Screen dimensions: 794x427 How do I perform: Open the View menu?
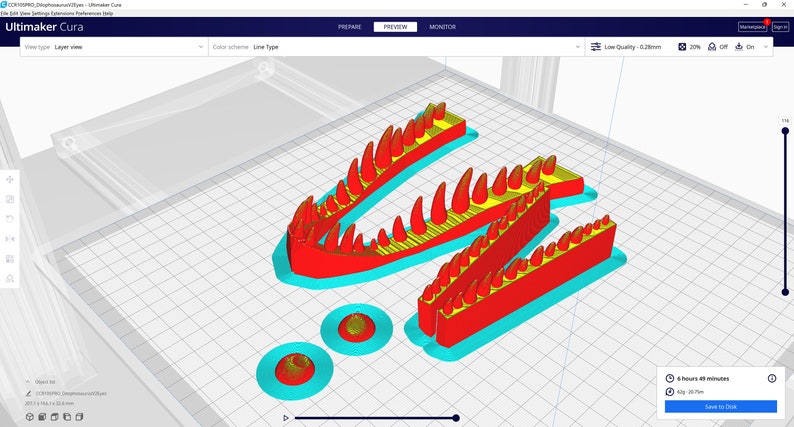25,13
